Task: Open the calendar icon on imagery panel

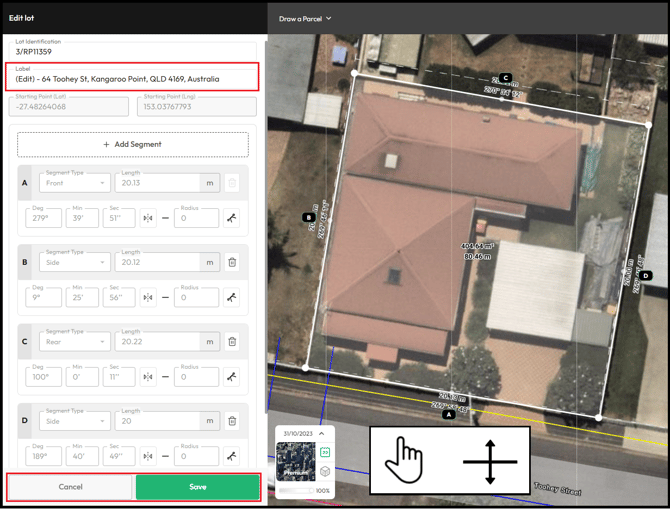Action: click(x=325, y=453)
